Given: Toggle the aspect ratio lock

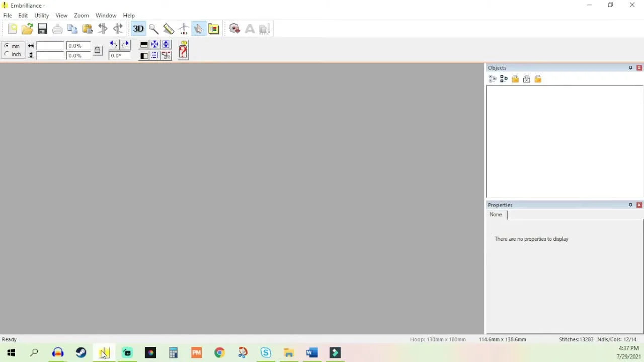Looking at the screenshot, I should pos(98,50).
